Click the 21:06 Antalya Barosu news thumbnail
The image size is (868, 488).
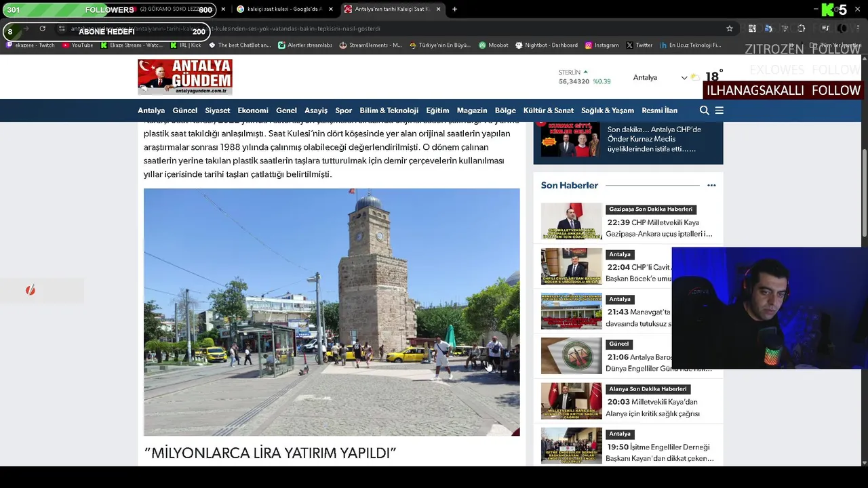[x=572, y=356]
